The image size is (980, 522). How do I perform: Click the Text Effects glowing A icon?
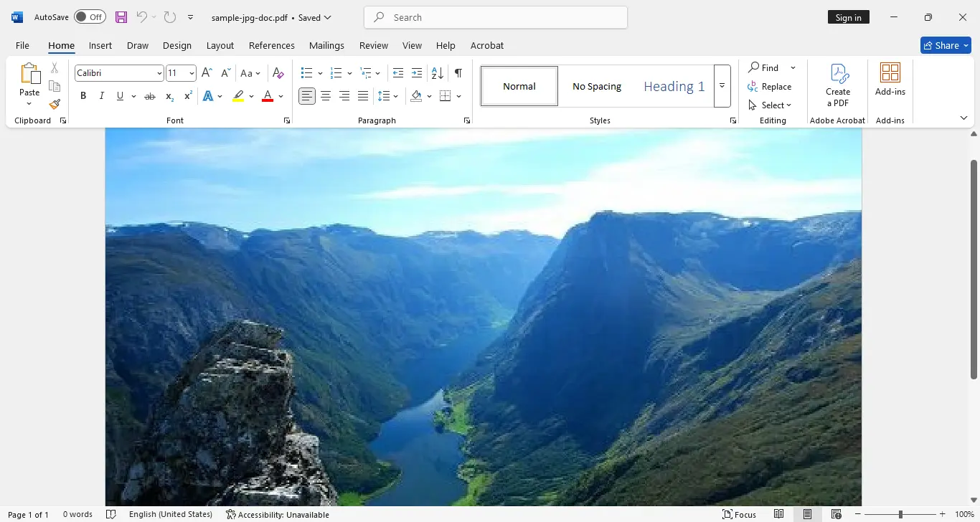tap(208, 96)
